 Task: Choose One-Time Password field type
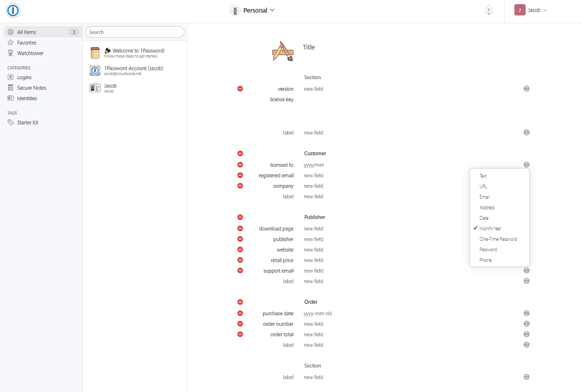pyautogui.click(x=499, y=239)
